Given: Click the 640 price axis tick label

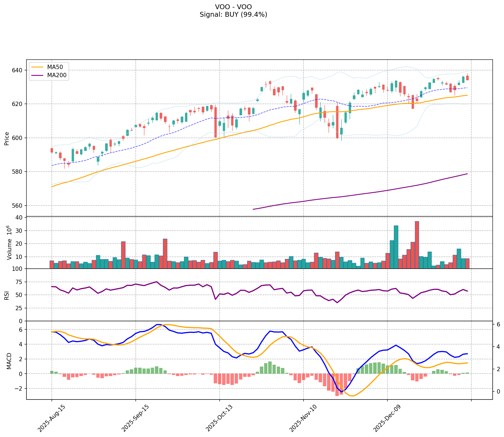Looking at the screenshot, I should coord(18,70).
